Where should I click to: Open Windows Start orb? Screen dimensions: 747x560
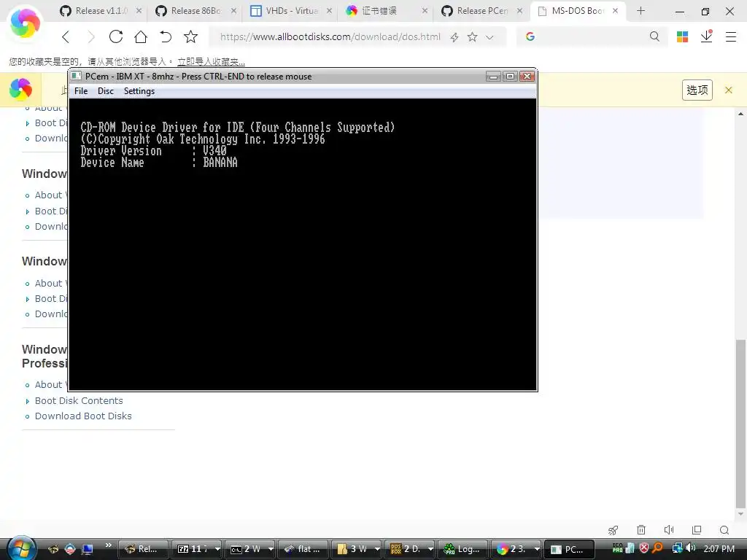click(x=21, y=548)
